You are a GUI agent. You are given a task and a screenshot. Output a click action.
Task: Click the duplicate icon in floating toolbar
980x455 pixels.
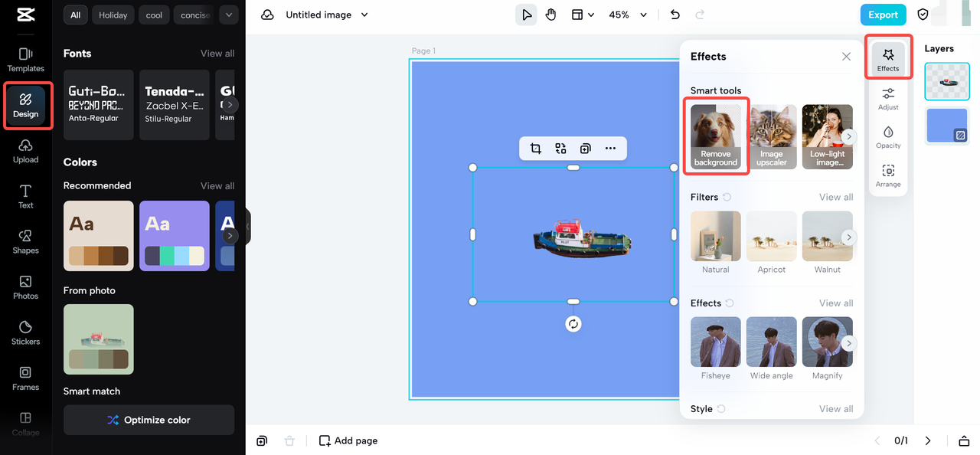pyautogui.click(x=586, y=149)
